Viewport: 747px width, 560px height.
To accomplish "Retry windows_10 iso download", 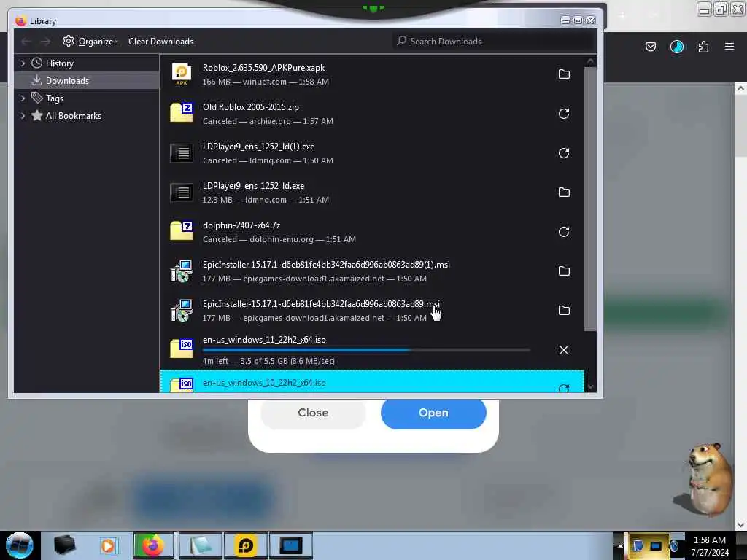I will coord(564,388).
